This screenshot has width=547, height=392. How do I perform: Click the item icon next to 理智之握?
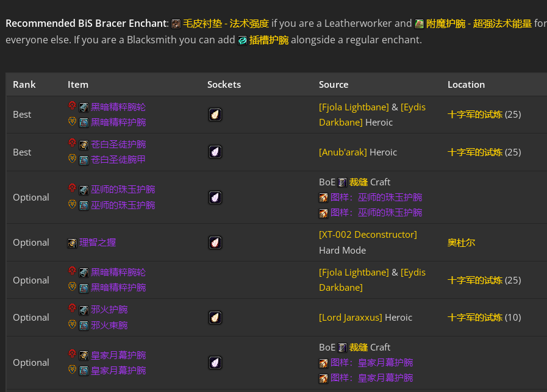click(x=72, y=243)
